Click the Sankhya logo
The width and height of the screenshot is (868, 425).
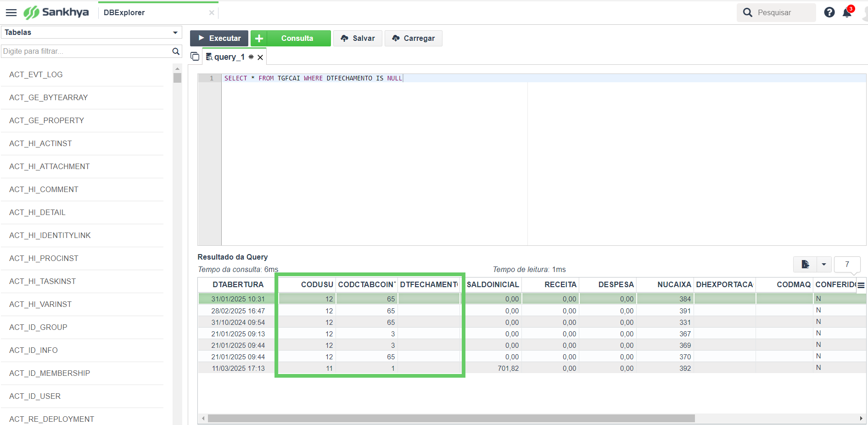tap(56, 12)
